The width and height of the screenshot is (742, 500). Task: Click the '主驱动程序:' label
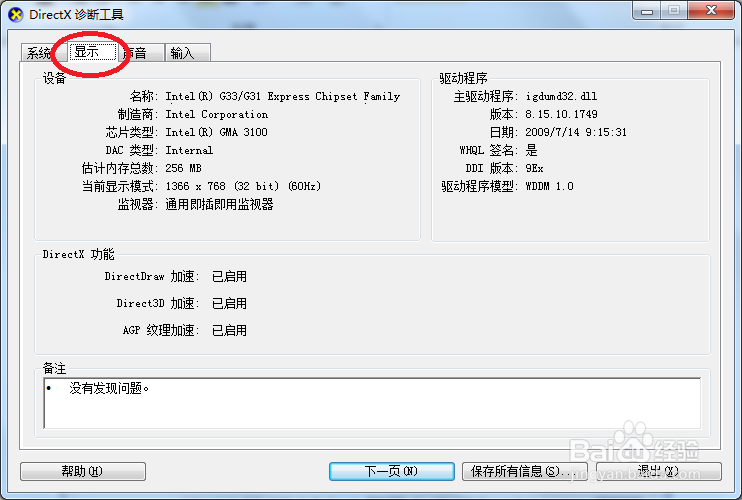(x=486, y=96)
